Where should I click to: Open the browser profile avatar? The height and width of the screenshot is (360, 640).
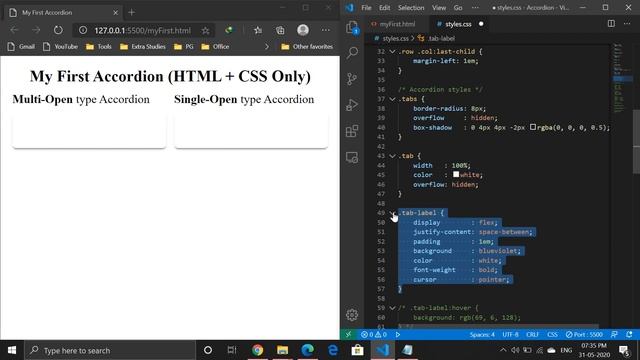coord(303,30)
